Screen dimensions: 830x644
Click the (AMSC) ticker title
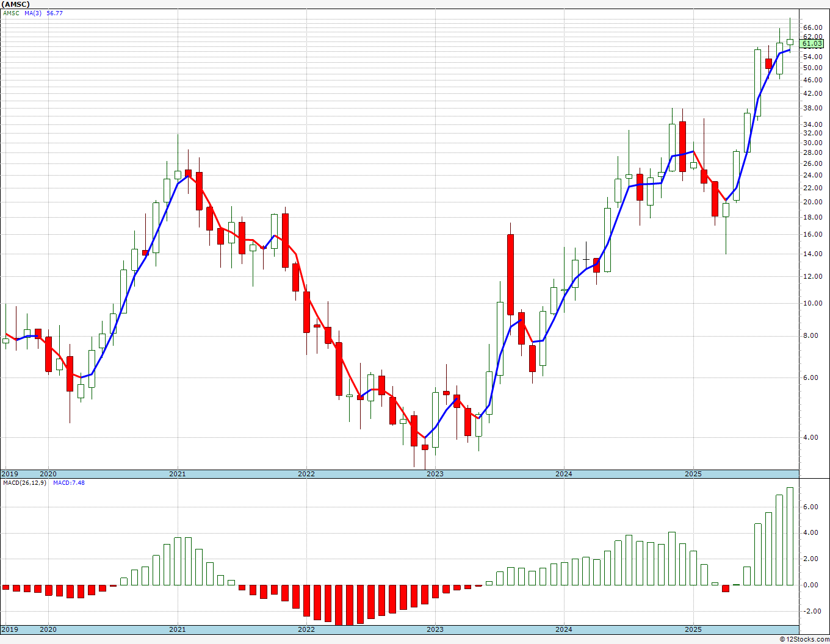(x=15, y=4)
